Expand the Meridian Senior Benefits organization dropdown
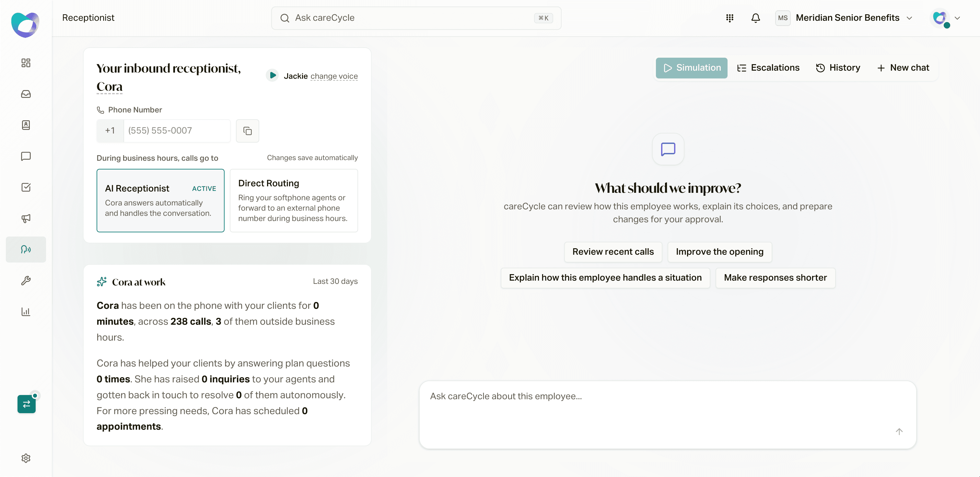Image resolution: width=980 pixels, height=477 pixels. 845,18
